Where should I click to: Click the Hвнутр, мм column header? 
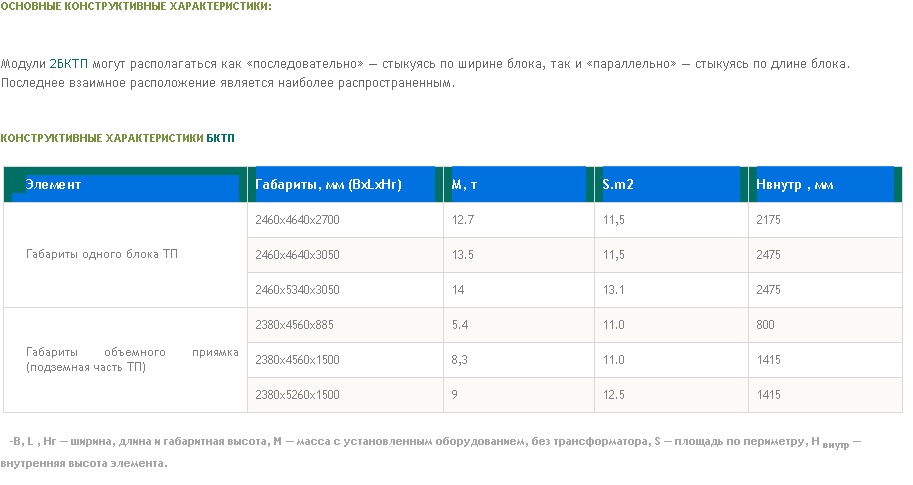(x=795, y=185)
